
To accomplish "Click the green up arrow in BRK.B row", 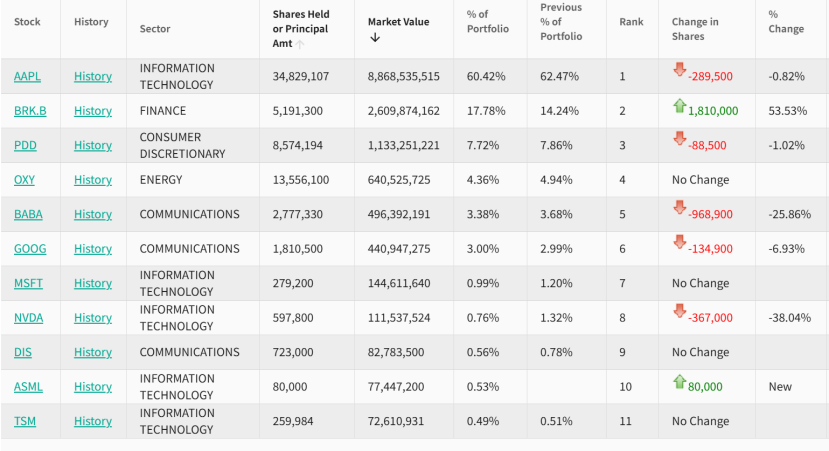I will pyautogui.click(x=679, y=105).
